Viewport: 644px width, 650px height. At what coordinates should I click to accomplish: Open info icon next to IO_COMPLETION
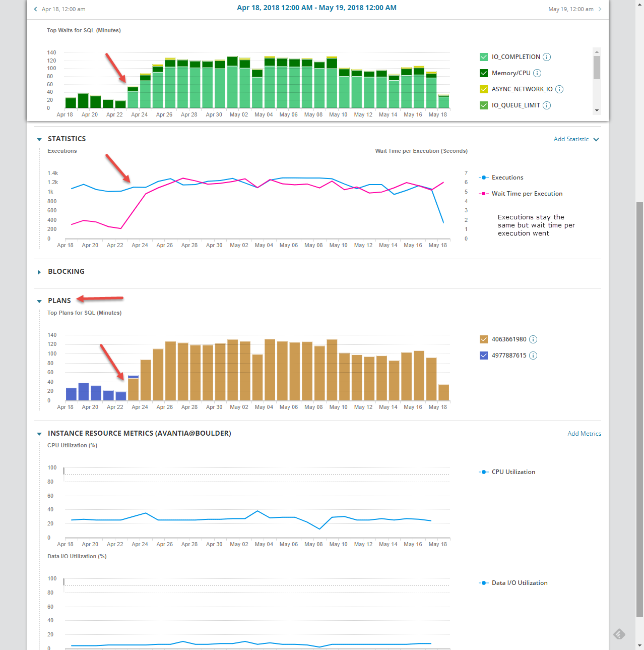[x=547, y=57]
